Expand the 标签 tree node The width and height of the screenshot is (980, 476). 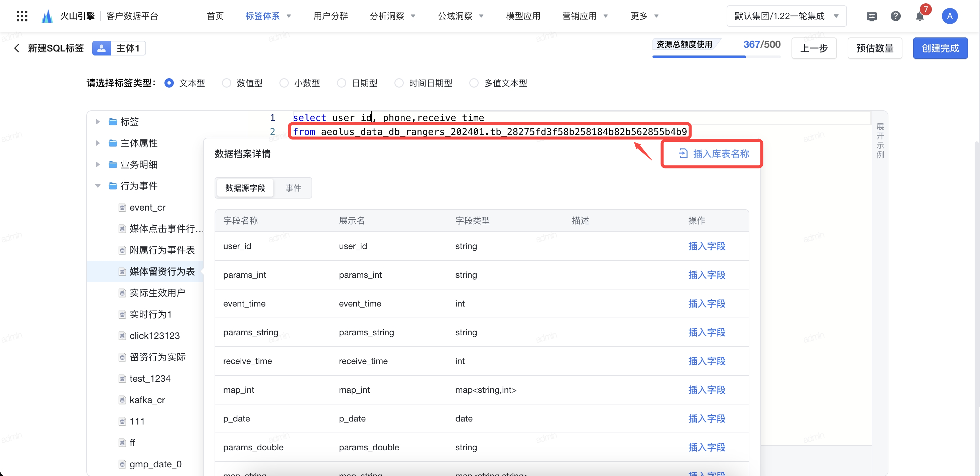(x=98, y=122)
